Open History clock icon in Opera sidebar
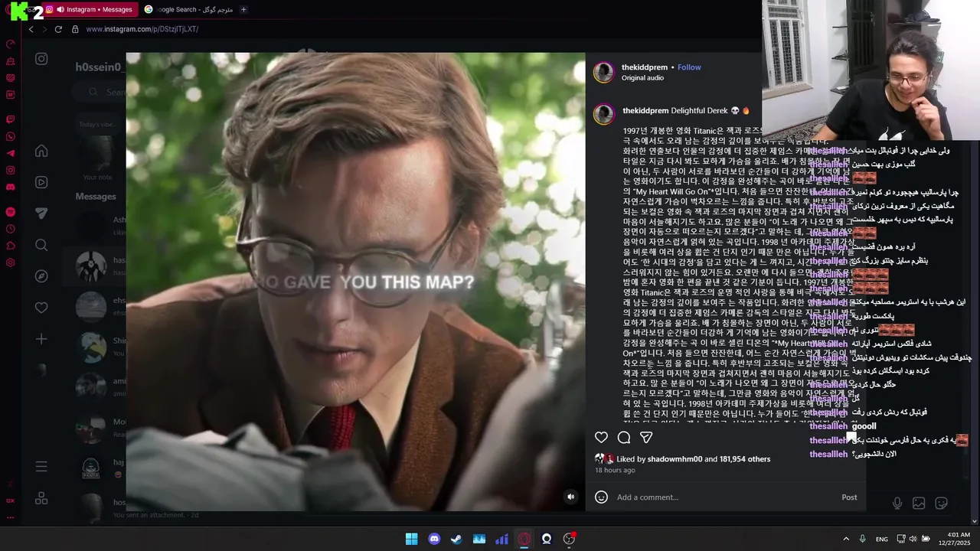 (11, 229)
